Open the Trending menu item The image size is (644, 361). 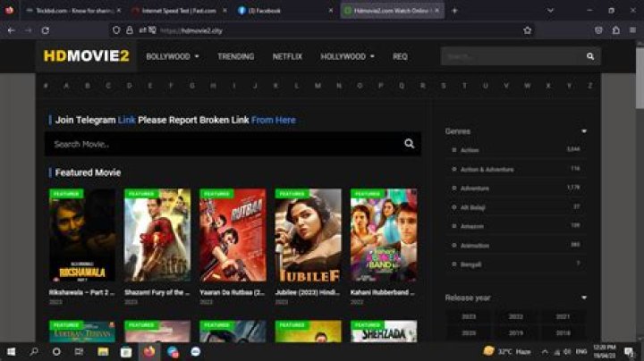pyautogui.click(x=235, y=56)
